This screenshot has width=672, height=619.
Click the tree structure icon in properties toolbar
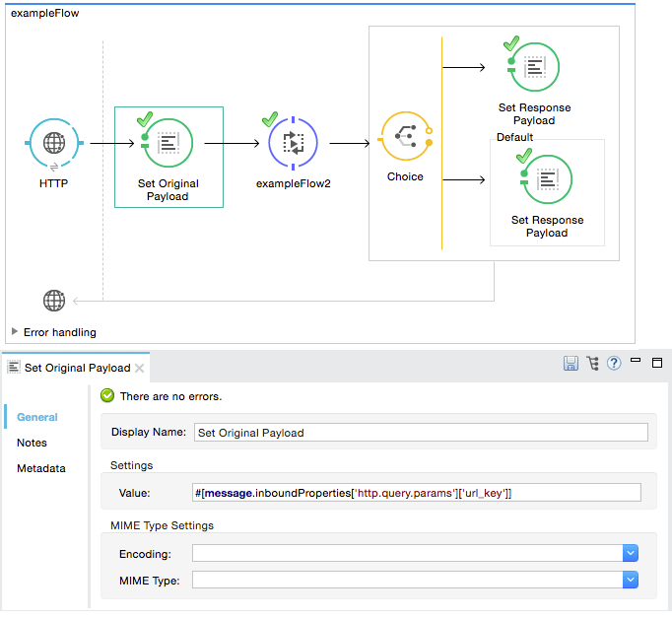[592, 364]
